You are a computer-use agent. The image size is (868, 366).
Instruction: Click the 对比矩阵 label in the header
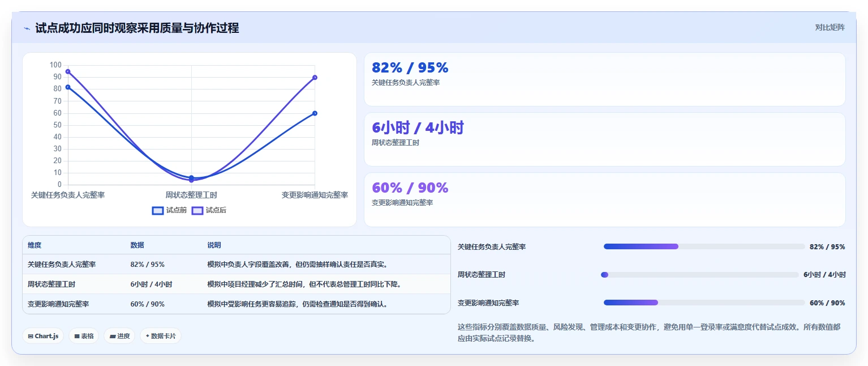[830, 28]
